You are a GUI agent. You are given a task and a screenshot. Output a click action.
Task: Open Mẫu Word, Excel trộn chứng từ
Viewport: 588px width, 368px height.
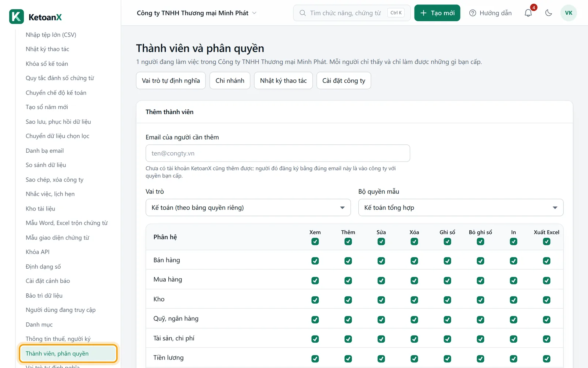[67, 223]
